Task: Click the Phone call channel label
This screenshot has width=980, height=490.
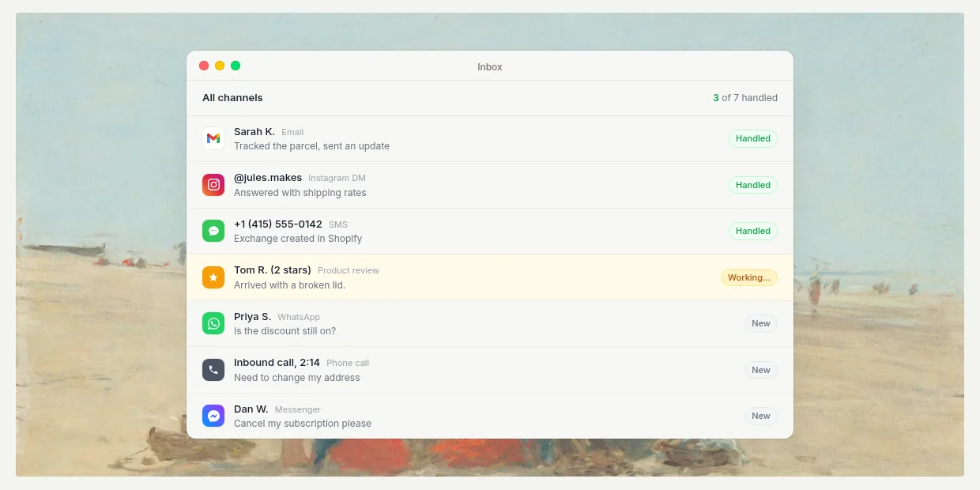Action: [x=348, y=363]
